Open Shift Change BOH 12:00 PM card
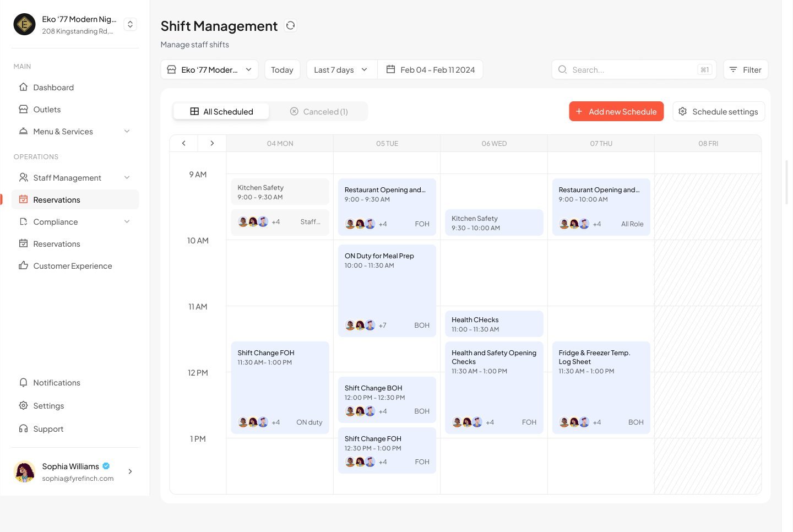The width and height of the screenshot is (793, 532). [387, 400]
